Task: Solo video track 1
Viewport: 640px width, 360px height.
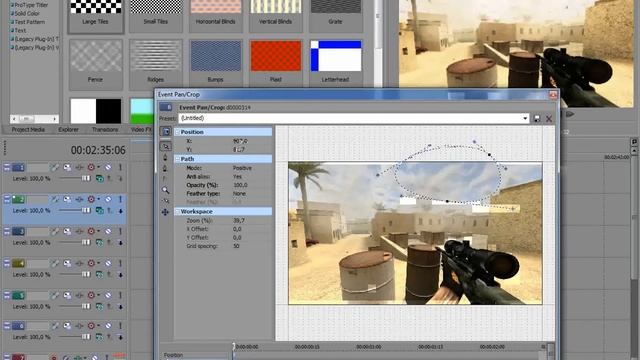Action: [120, 167]
